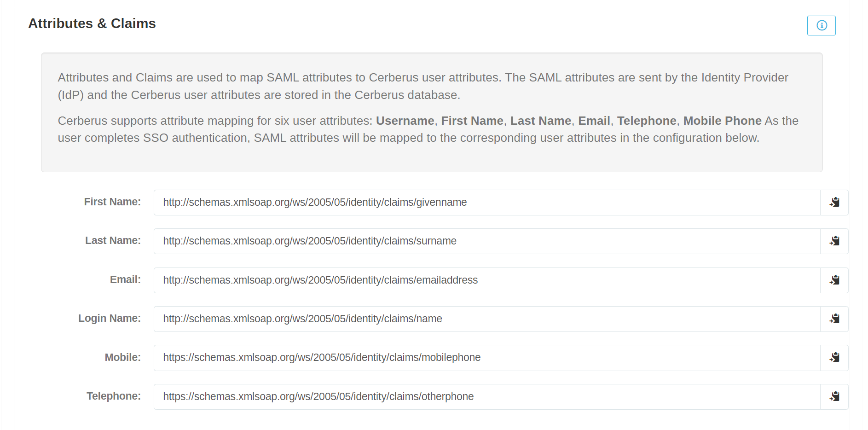Click the Email label
The height and width of the screenshot is (430, 868).
[125, 279]
